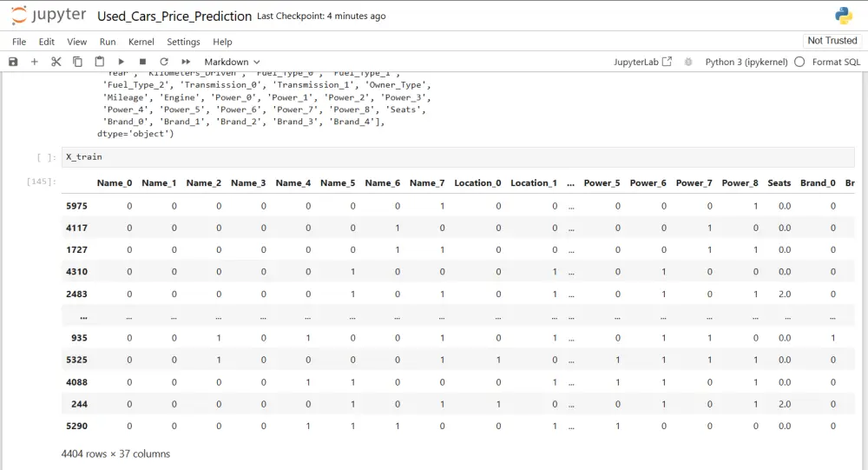Cut the selected cell with scissors icon
Screen dimensions: 868x470
56,62
